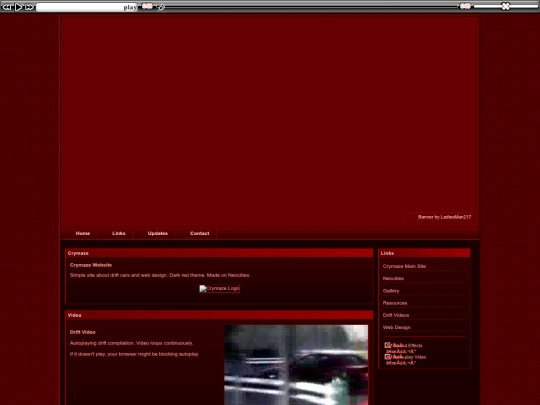Screen dimensions: 540x405
Task: Click the 'Drift Video' heading text
Action: tap(83, 332)
